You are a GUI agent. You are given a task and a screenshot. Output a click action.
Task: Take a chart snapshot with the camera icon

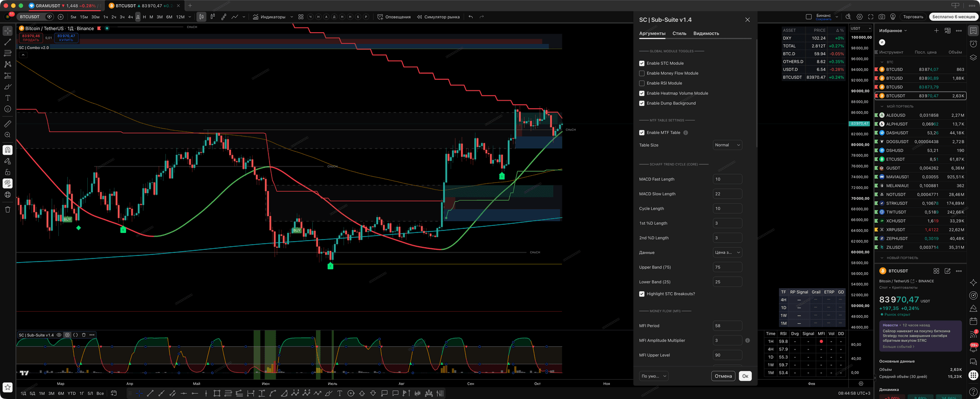[x=881, y=17]
